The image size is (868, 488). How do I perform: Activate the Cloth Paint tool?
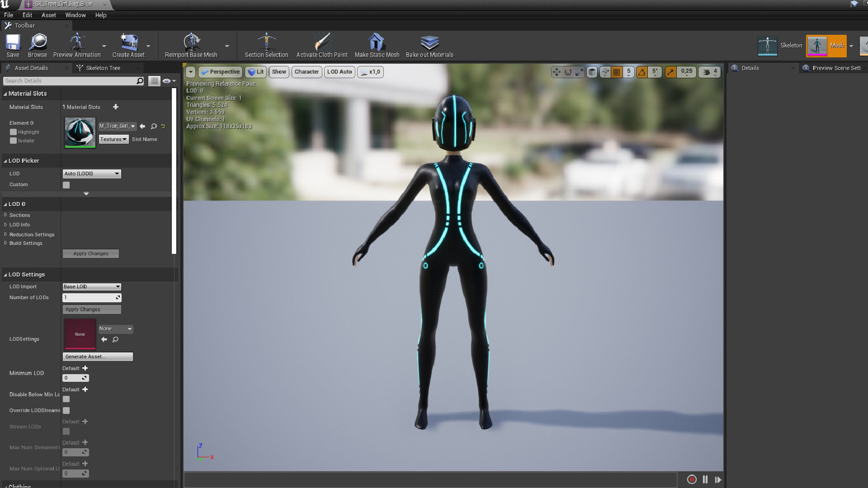pos(322,45)
